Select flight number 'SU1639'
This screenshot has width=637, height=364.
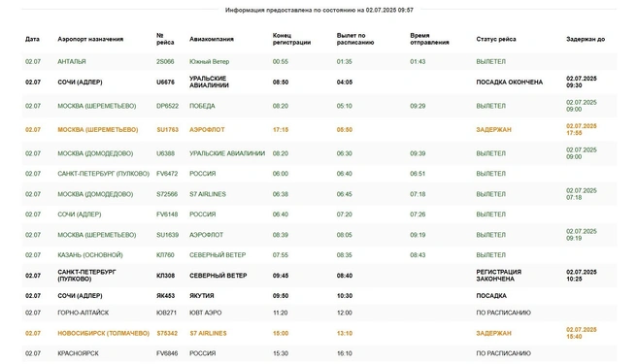click(x=167, y=235)
